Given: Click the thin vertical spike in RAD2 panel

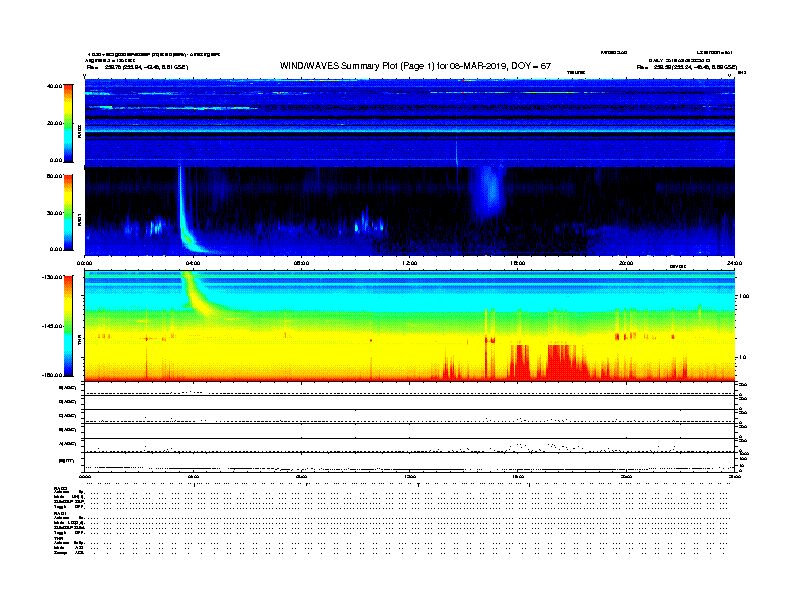Looking at the screenshot, I should [457, 151].
